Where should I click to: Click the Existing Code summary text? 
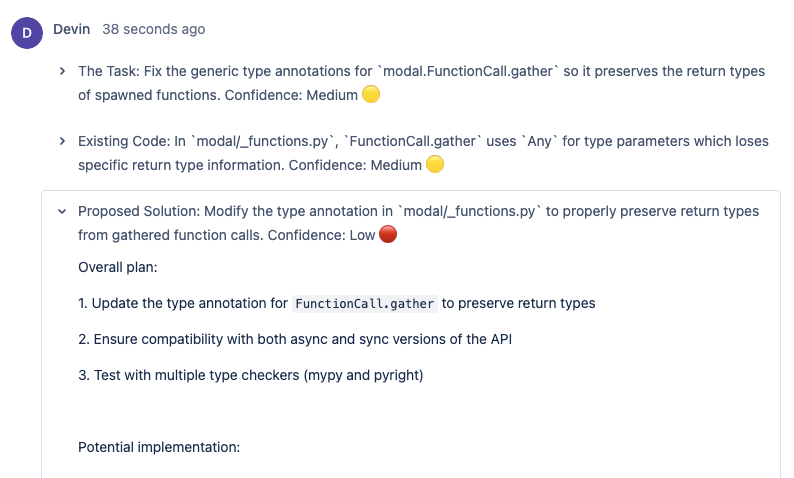[x=423, y=153]
